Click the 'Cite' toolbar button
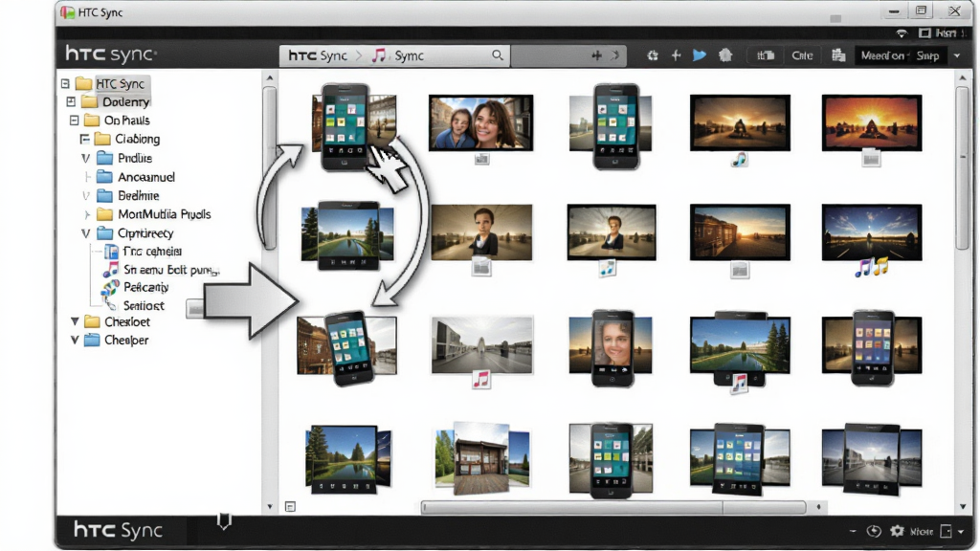This screenshot has height=551, width=980. pyautogui.click(x=802, y=55)
